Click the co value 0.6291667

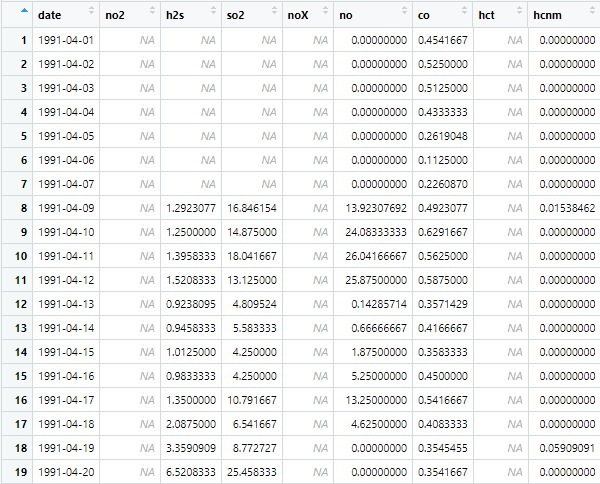441,231
